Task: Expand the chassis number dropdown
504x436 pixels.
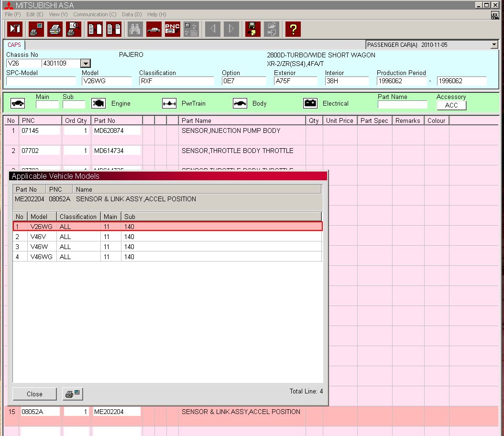Action: (85, 64)
